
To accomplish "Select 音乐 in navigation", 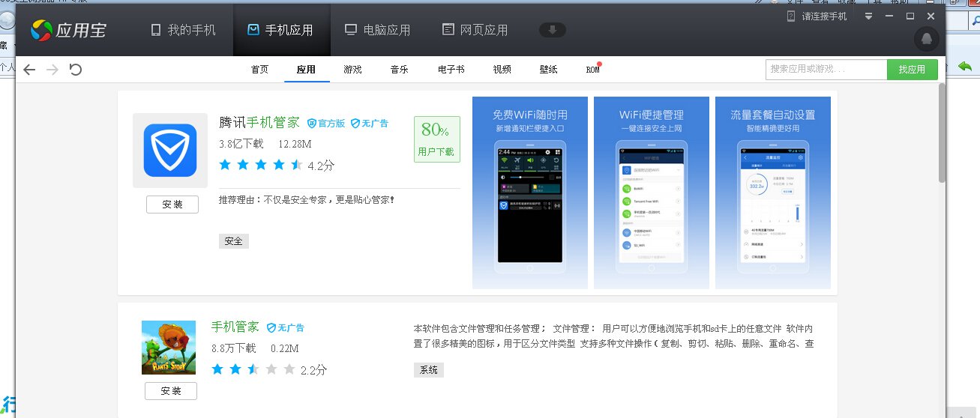I will coord(399,70).
